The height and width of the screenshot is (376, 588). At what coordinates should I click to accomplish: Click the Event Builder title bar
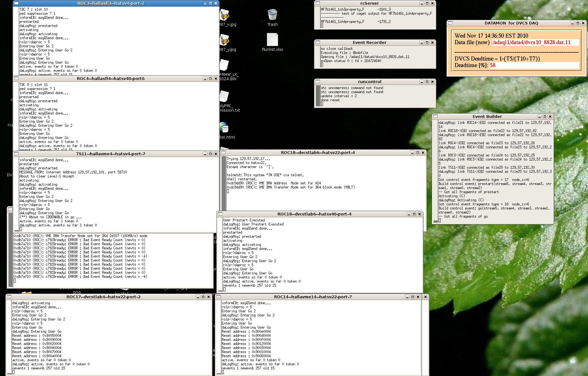click(x=487, y=116)
